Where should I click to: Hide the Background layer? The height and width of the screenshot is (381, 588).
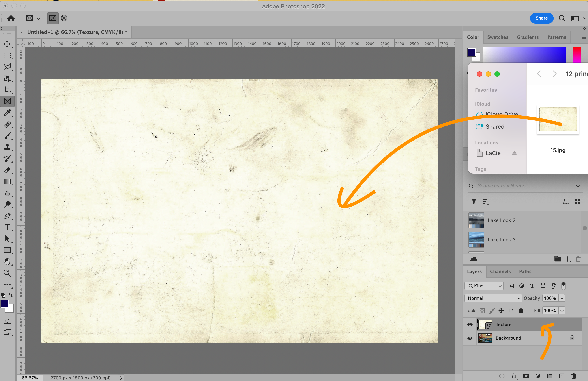click(x=470, y=338)
